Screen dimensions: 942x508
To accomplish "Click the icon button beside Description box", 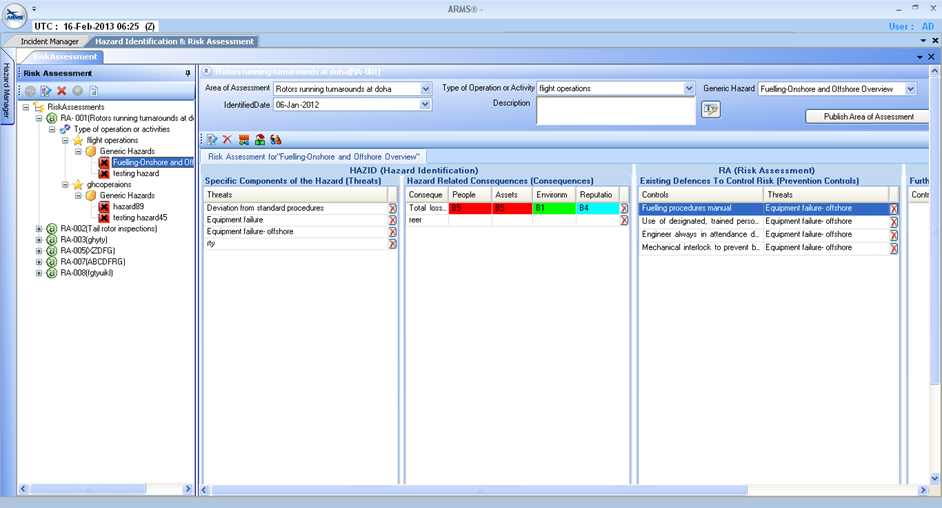I will (x=711, y=110).
